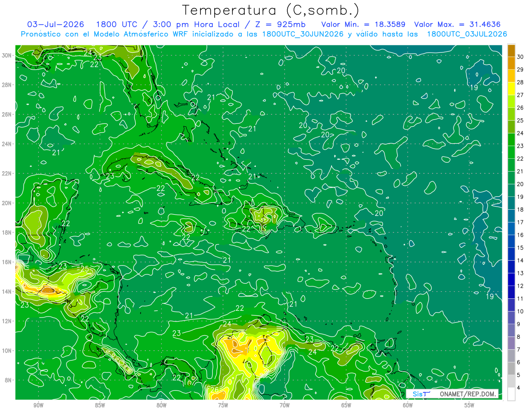Pick the white swatch below color scale 4
The width and height of the screenshot is (532, 411).
click(511, 394)
